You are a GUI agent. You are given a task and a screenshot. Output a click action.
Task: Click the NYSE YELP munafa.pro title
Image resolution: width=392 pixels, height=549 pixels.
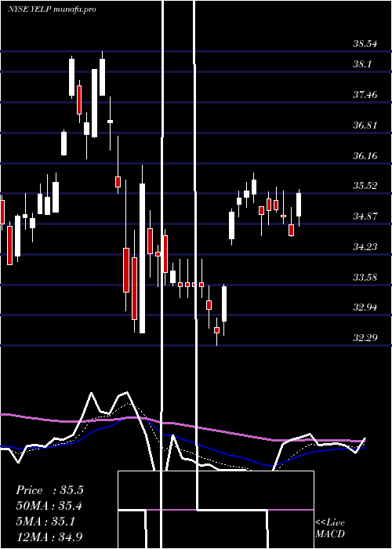point(52,9)
